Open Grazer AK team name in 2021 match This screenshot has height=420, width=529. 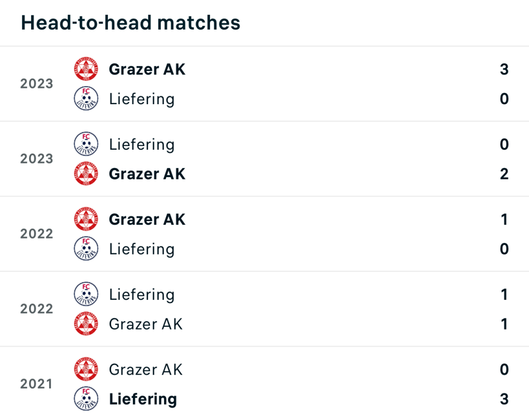pos(145,370)
